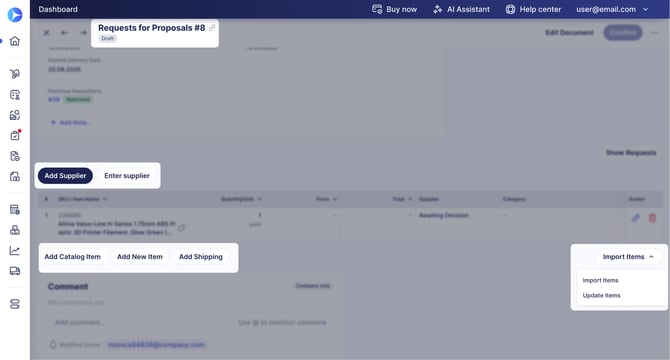Click the link icon beside the Afinia item name
The height and width of the screenshot is (360, 670).
coord(182,228)
